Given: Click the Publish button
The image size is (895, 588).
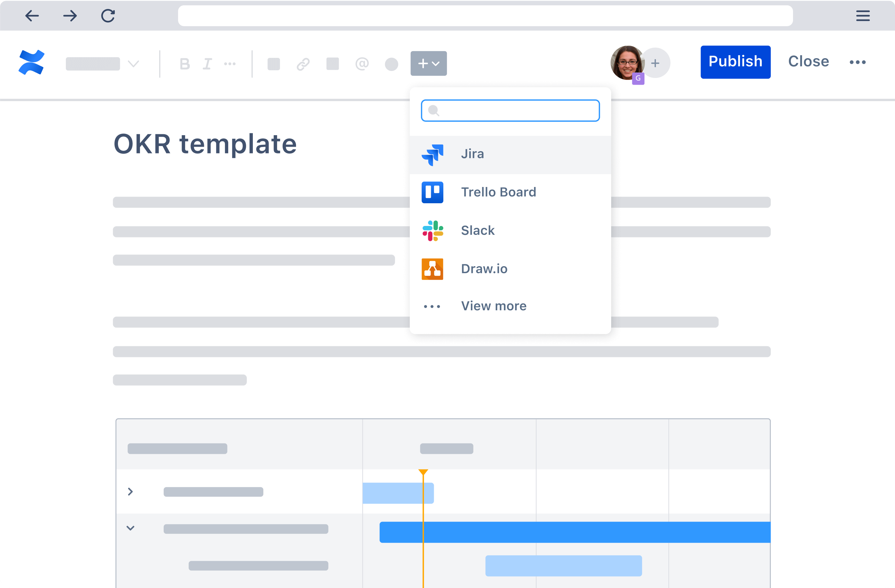Looking at the screenshot, I should (x=735, y=61).
